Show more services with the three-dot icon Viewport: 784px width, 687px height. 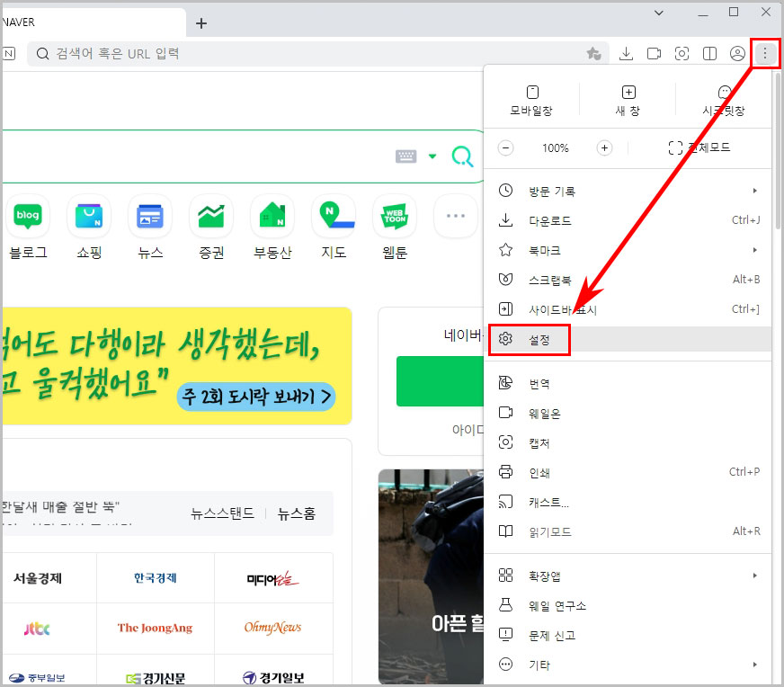(x=456, y=216)
